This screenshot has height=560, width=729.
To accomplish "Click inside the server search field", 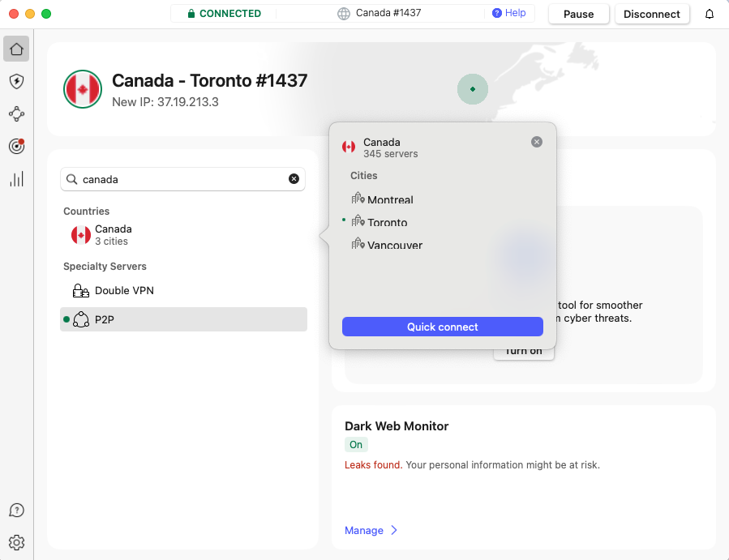I will (x=182, y=179).
